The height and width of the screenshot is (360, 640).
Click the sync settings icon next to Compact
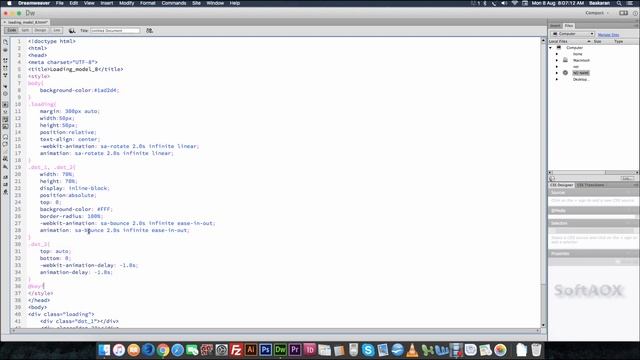[x=623, y=13]
